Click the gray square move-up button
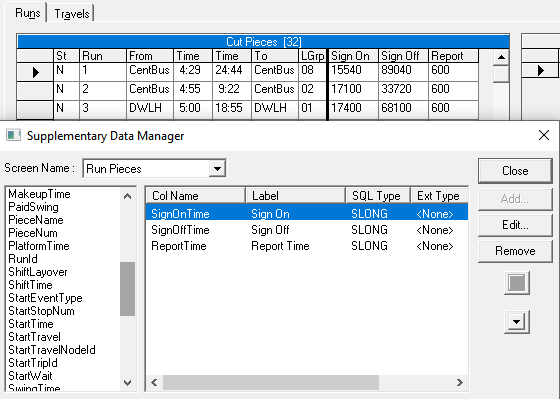560x399 pixels. 517,283
